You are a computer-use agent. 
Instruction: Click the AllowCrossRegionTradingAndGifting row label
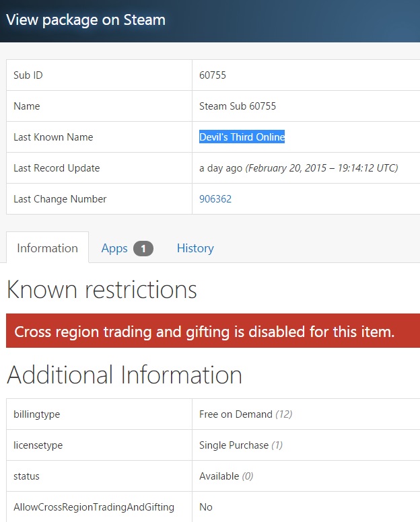(94, 507)
